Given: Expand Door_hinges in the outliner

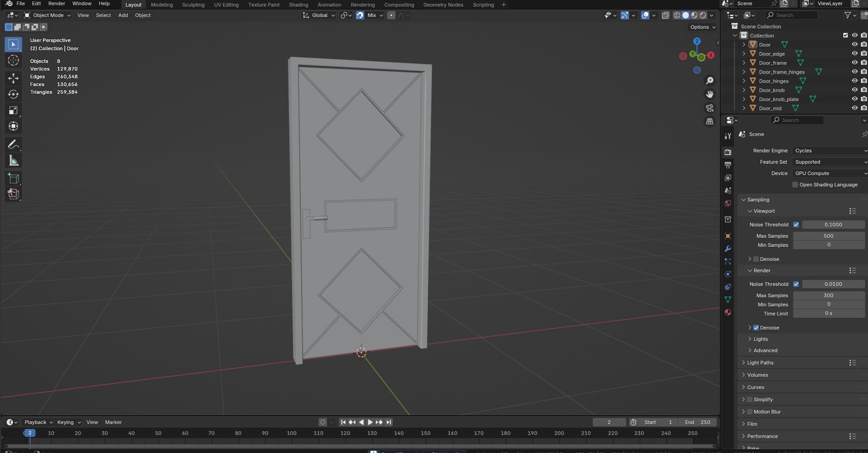Looking at the screenshot, I should click(x=744, y=81).
